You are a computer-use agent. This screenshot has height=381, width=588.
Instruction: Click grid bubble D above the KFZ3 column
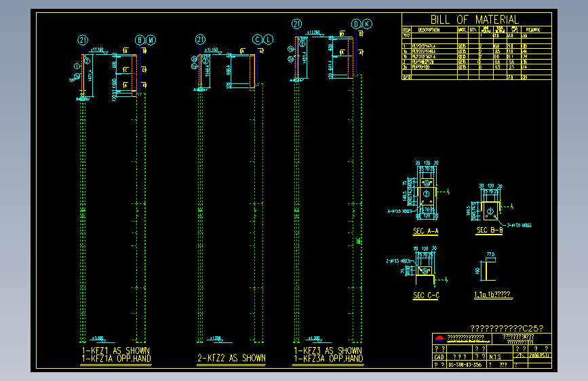[x=356, y=24]
